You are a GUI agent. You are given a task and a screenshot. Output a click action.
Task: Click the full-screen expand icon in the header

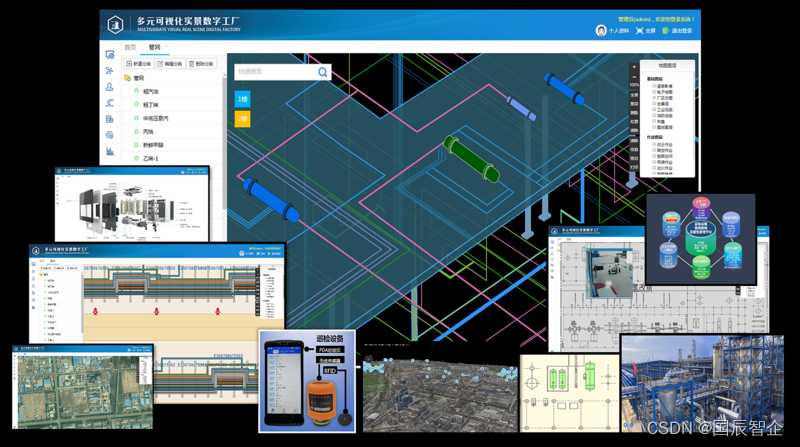(640, 31)
